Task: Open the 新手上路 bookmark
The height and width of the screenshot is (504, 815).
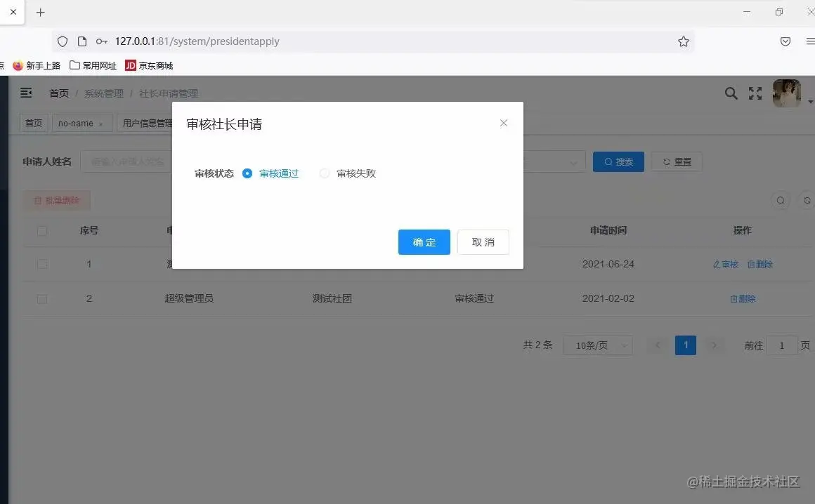Action: point(37,65)
